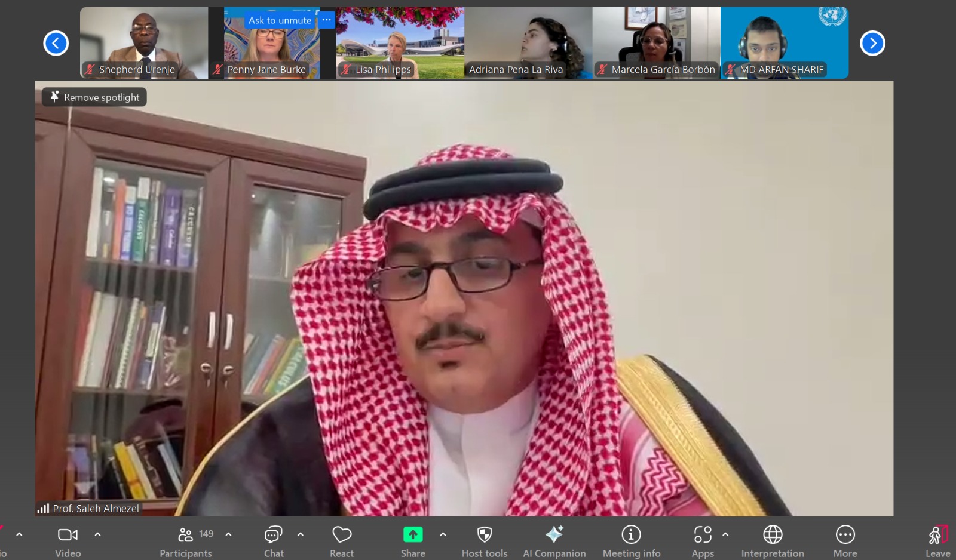Expand the Video options caret
This screenshot has height=560, width=956.
pos(98,534)
